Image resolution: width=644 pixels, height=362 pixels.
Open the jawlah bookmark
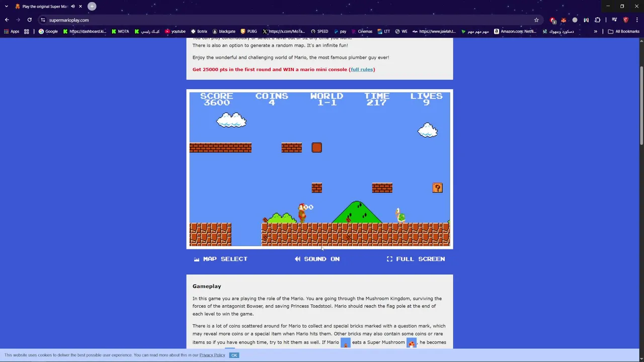tap(434, 31)
